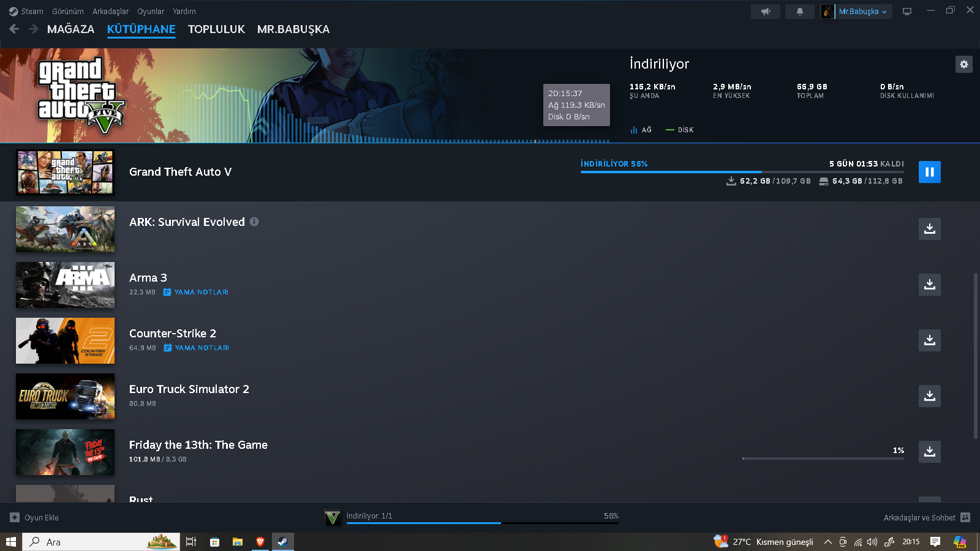Open the taskbar volume control

coord(872,542)
